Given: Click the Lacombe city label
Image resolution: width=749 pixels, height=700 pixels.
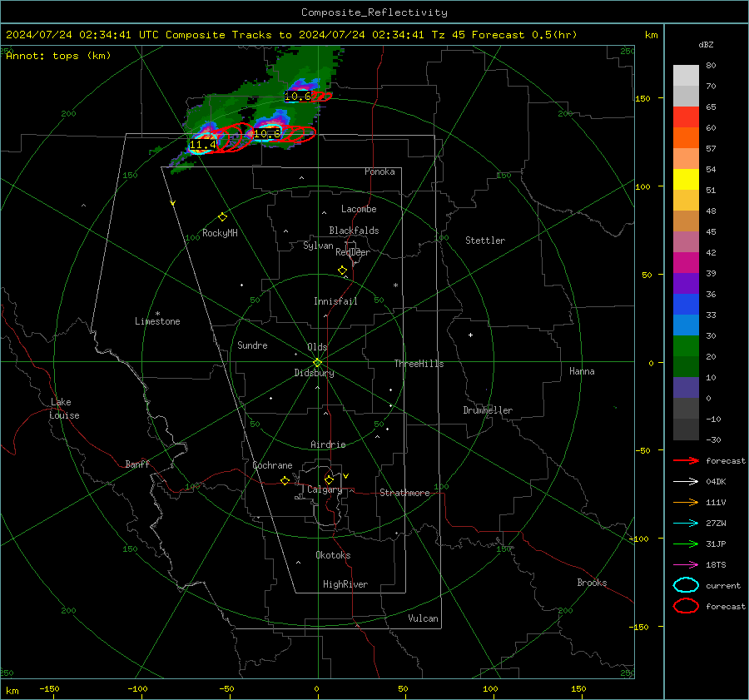Looking at the screenshot, I should pyautogui.click(x=359, y=209).
